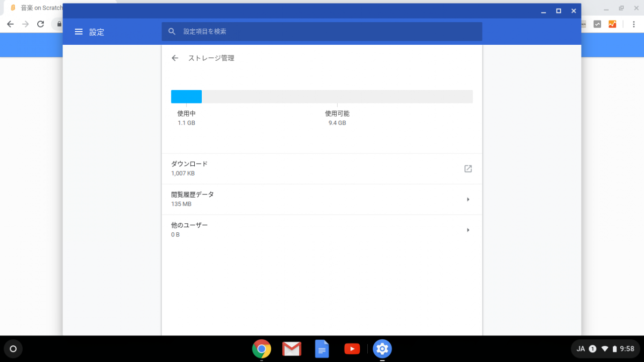Click Chrome browser back arrow
Screen dimensions: 644x362
click(10, 24)
